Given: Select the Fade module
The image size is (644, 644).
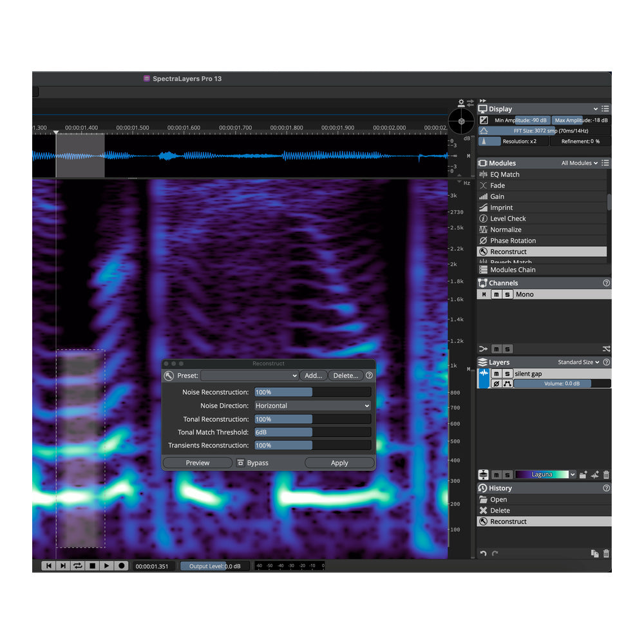Looking at the screenshot, I should 542,185.
